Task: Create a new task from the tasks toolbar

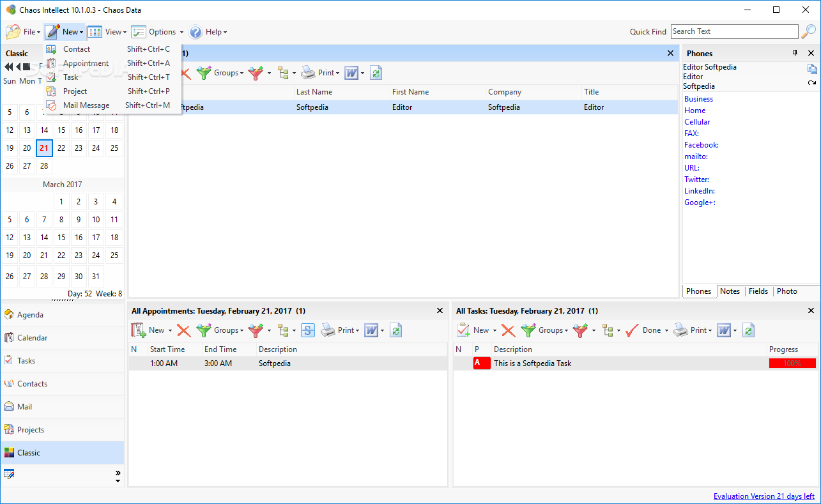Action: pyautogui.click(x=473, y=330)
